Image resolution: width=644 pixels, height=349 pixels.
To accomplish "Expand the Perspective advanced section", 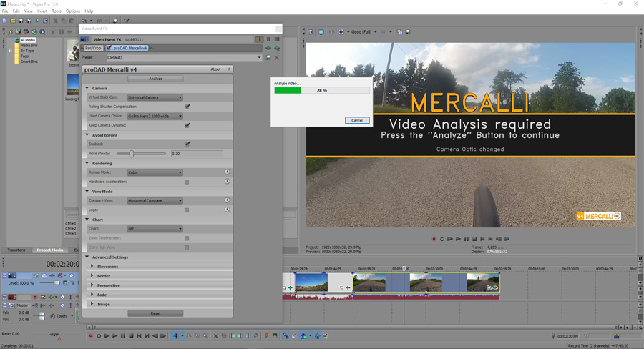I will (x=92, y=285).
